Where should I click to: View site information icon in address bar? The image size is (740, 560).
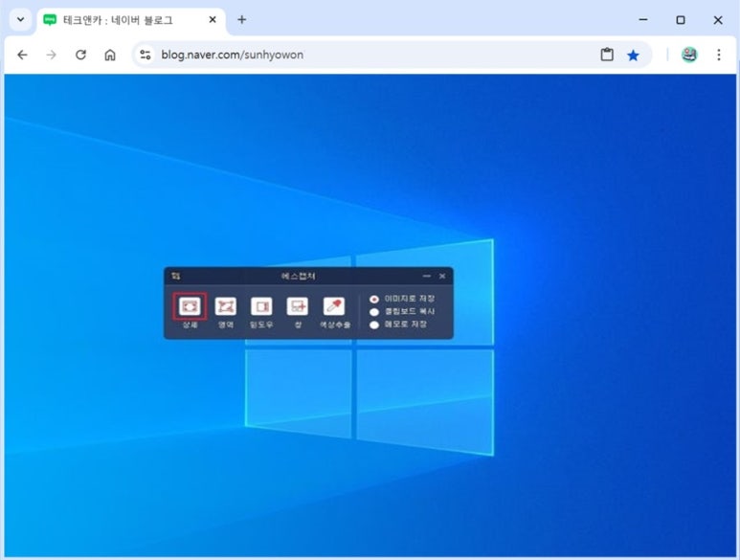(146, 55)
